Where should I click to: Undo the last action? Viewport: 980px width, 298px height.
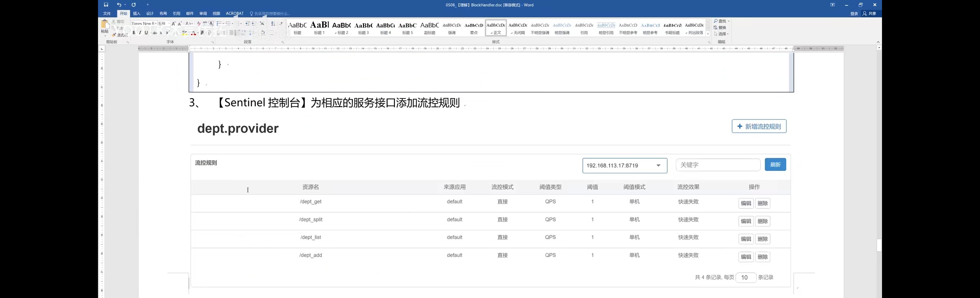click(x=119, y=5)
